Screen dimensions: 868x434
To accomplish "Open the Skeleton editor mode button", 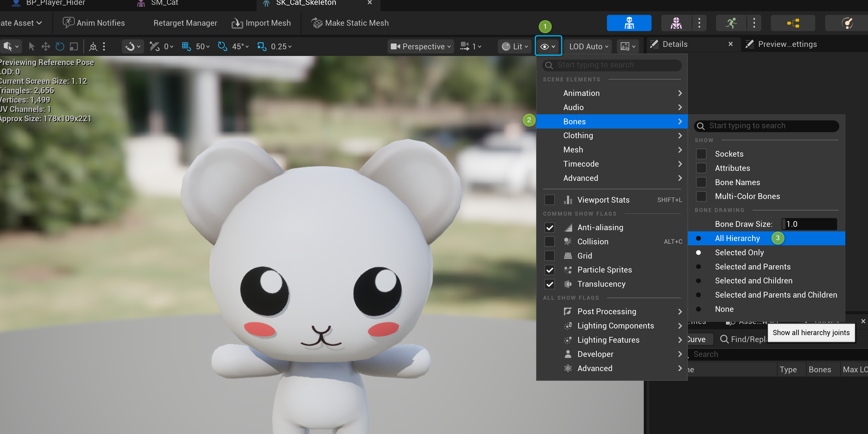I will 629,23.
